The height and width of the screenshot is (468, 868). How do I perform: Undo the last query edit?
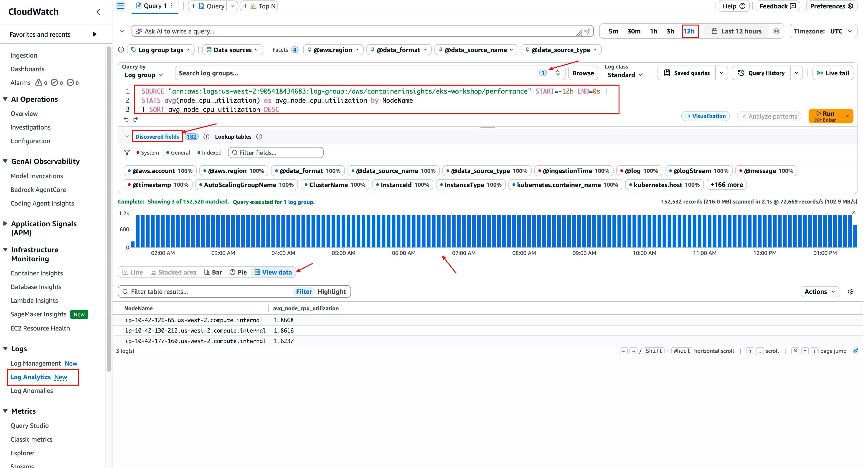126,119
